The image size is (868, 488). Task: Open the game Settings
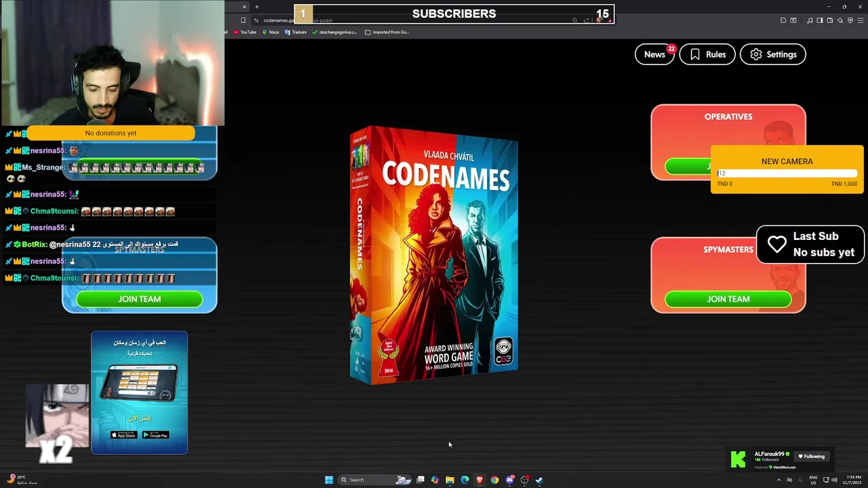point(773,54)
